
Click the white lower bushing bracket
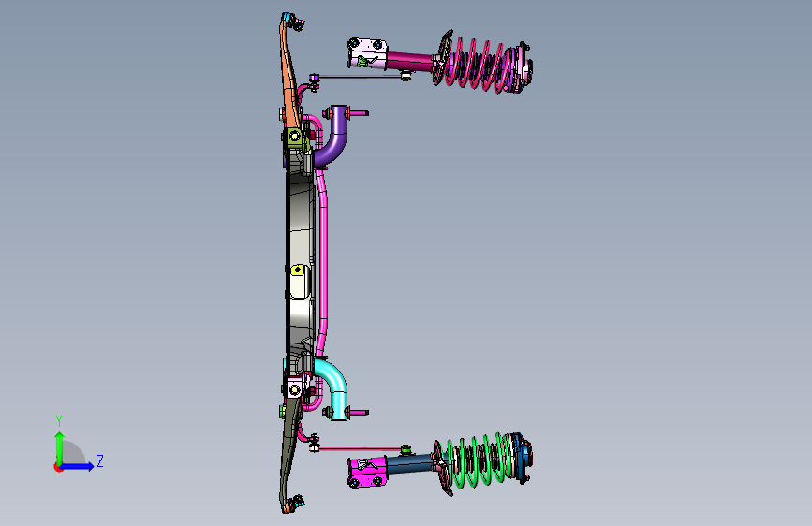point(295,388)
